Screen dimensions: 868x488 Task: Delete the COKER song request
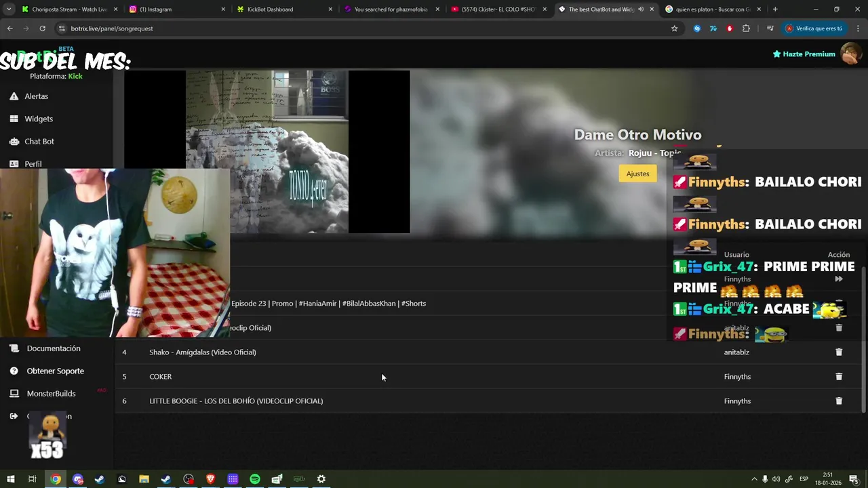839,376
